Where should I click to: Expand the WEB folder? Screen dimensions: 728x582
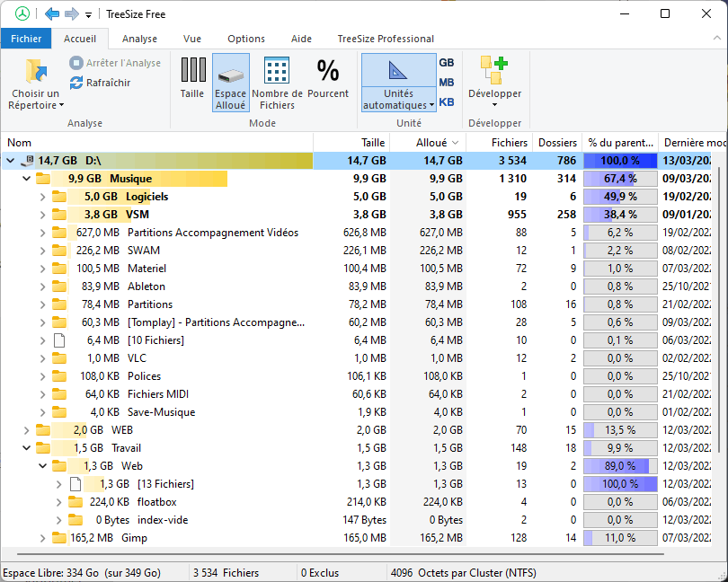(26, 430)
